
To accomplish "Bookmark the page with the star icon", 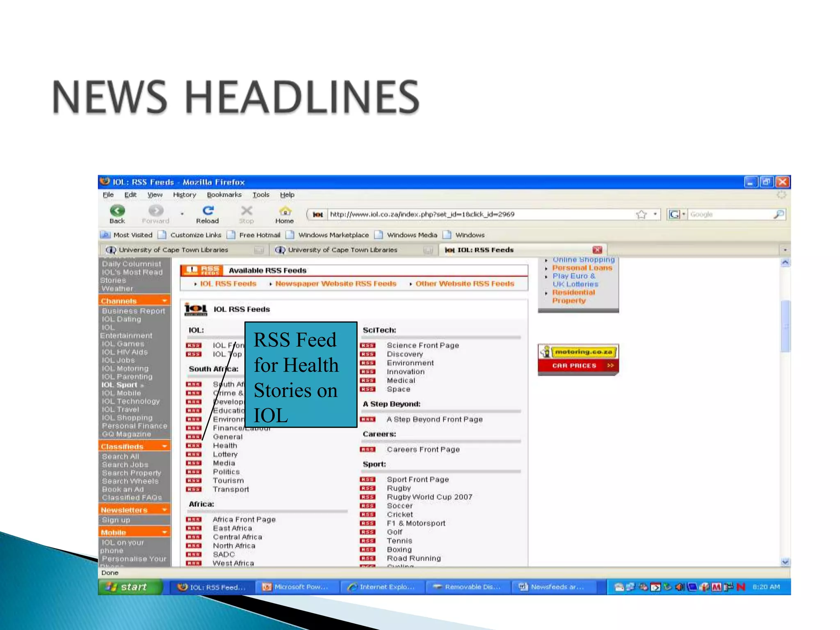I will pos(641,215).
